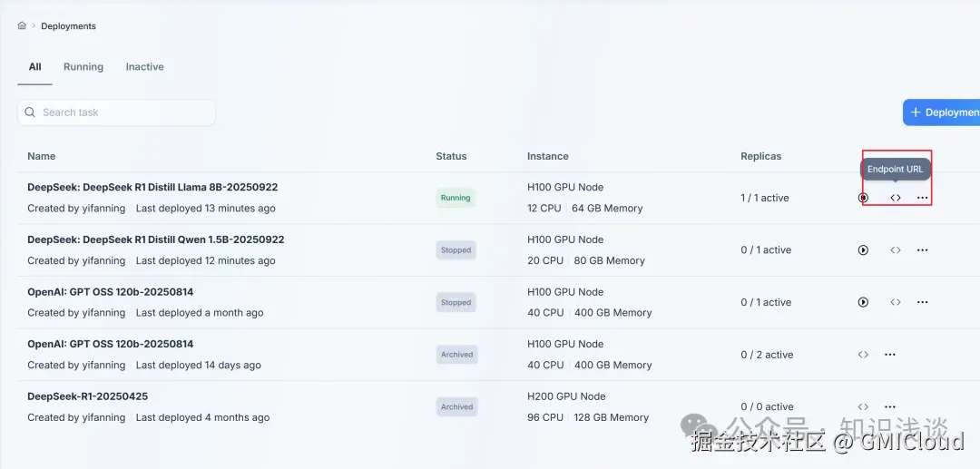The height and width of the screenshot is (469, 980).
Task: Focus the Search task input field
Action: click(116, 112)
